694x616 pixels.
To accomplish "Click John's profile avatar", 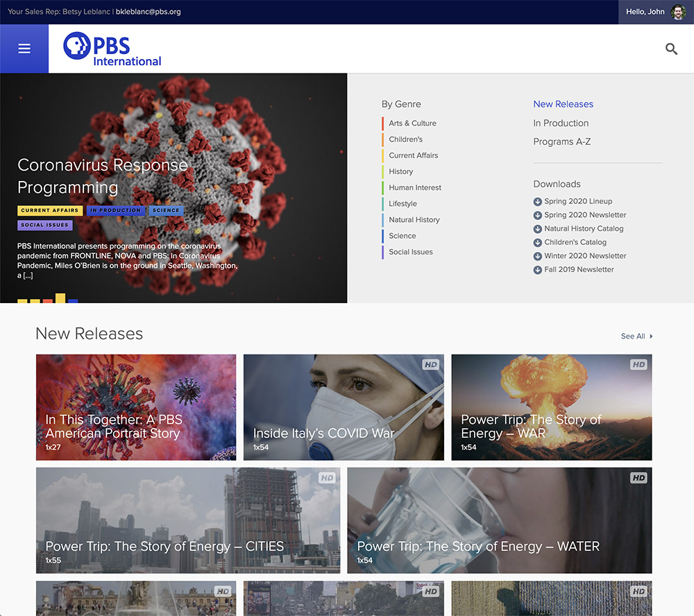I will pos(678,12).
